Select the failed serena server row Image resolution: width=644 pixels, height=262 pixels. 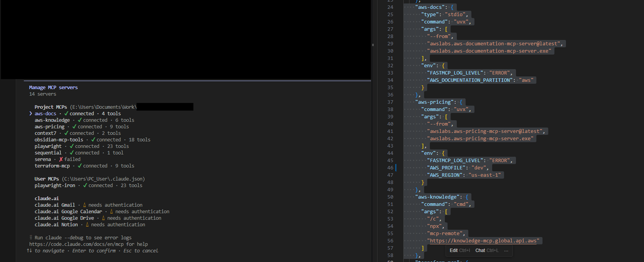point(58,159)
